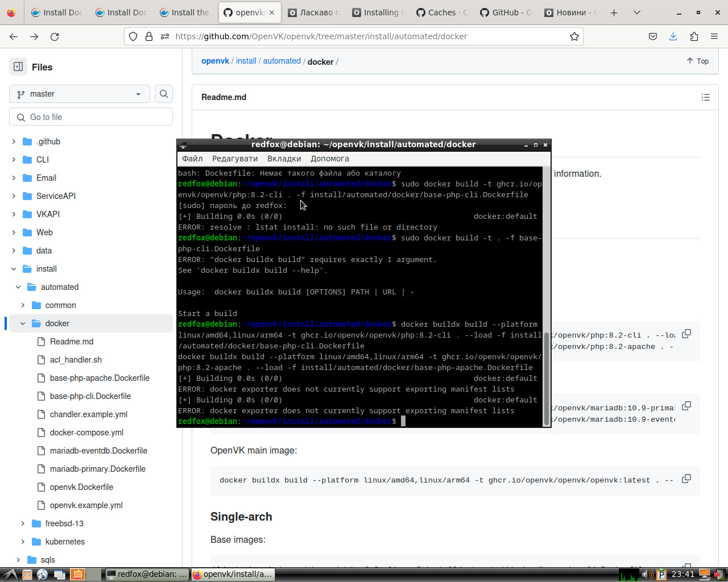
Task: Open the Файл menu in terminal
Action: (x=192, y=159)
